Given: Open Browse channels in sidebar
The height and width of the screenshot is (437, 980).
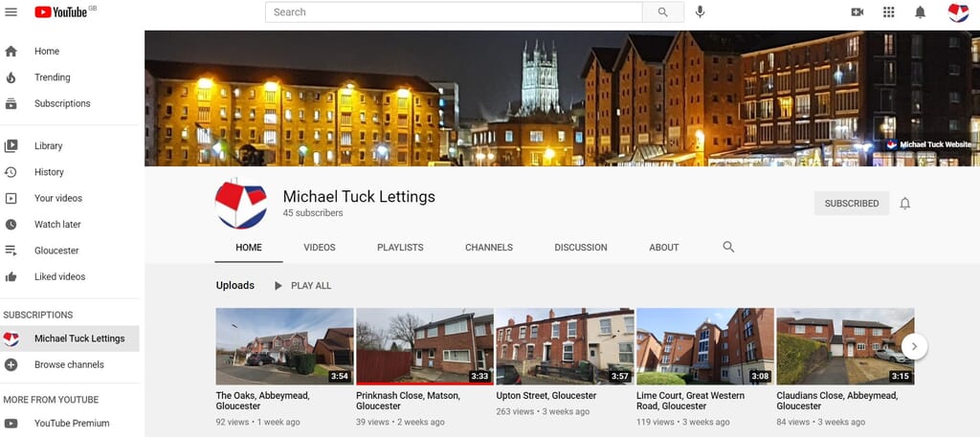Looking at the screenshot, I should coord(69,364).
